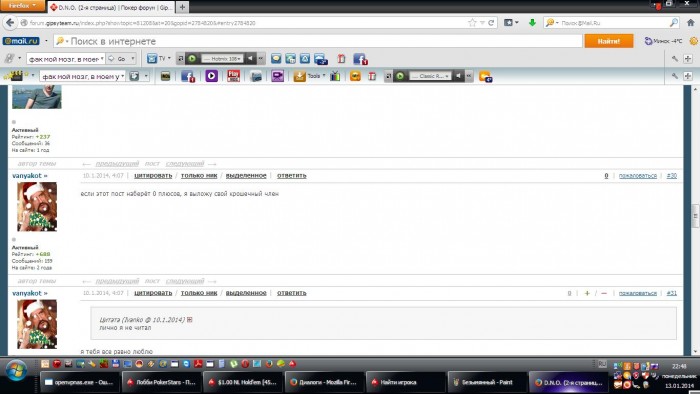Viewport: 700px width, 394px height.
Task: Open the Windows Start button
Action: pos(16,370)
